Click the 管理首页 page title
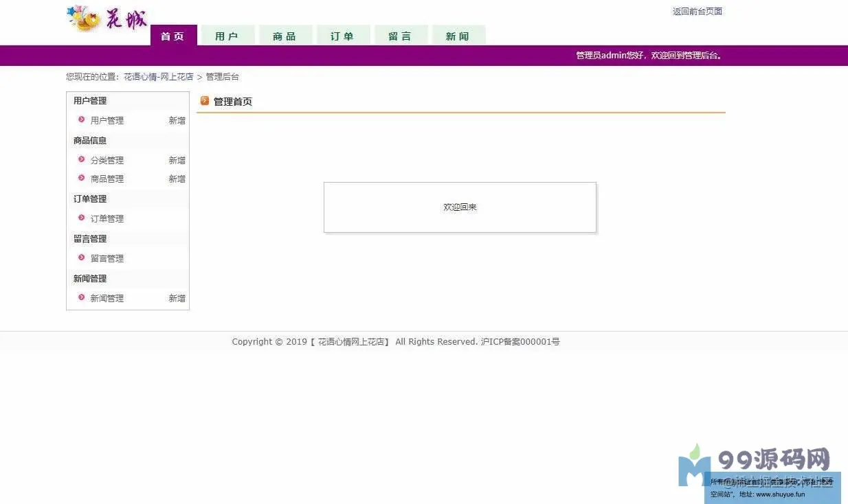Viewport: 848px width, 504px height. click(233, 102)
